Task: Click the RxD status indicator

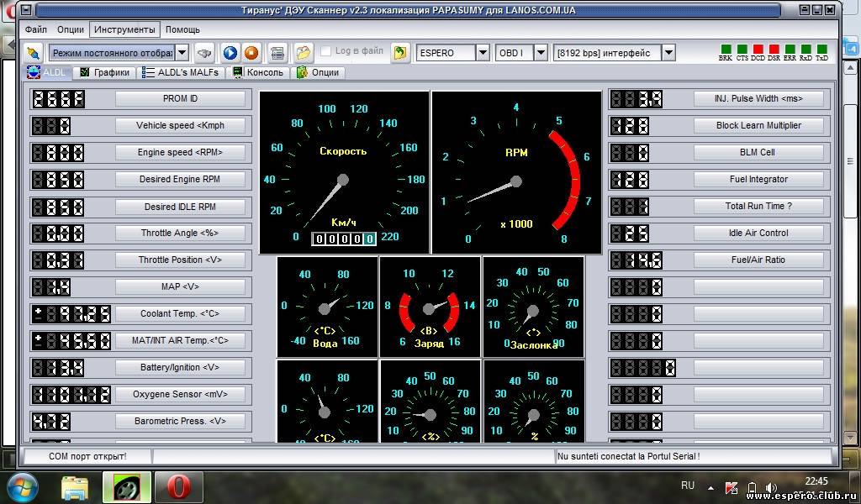Action: click(x=806, y=50)
